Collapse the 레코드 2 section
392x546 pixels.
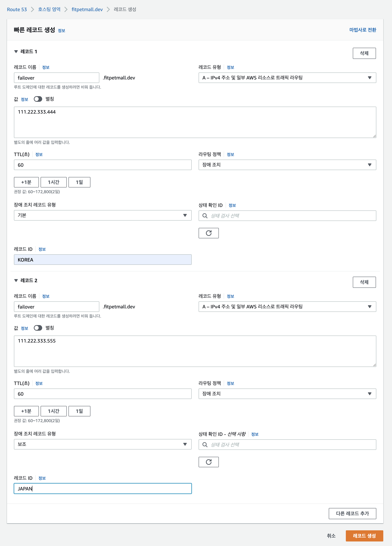tap(16, 280)
